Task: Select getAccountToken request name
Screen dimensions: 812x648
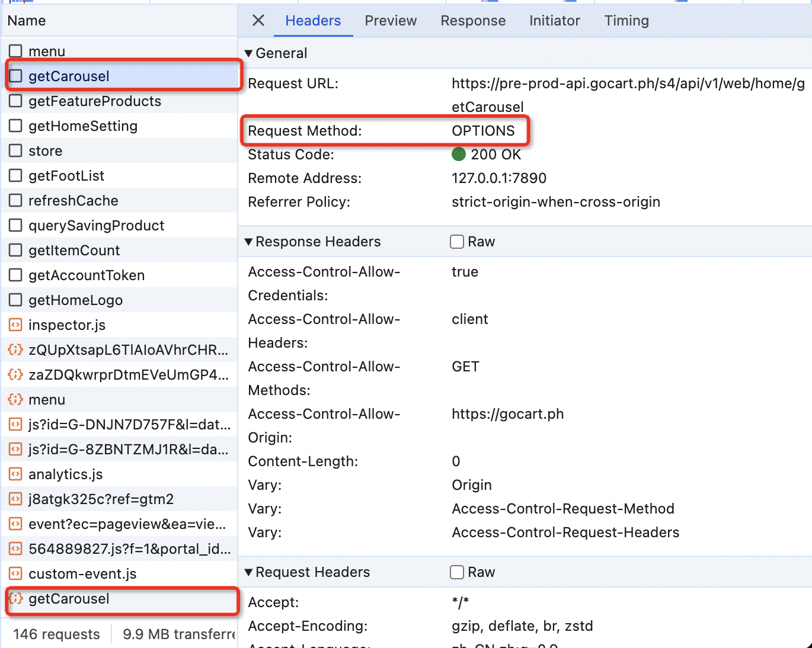Action: (x=87, y=275)
